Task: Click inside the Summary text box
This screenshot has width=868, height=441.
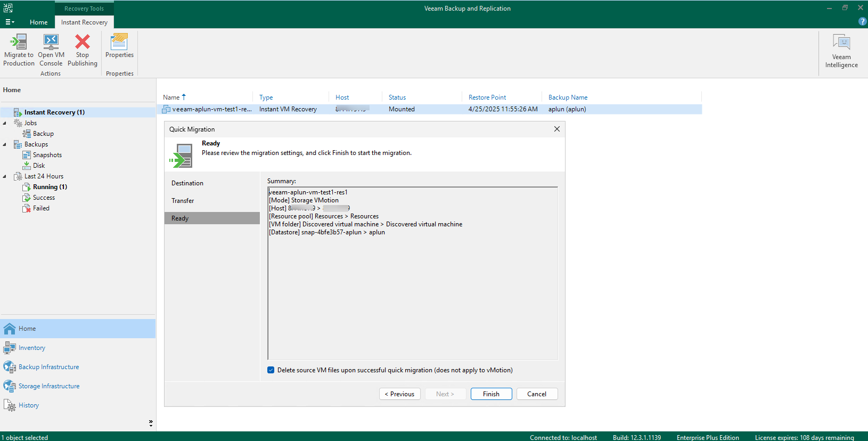Action: [413, 273]
